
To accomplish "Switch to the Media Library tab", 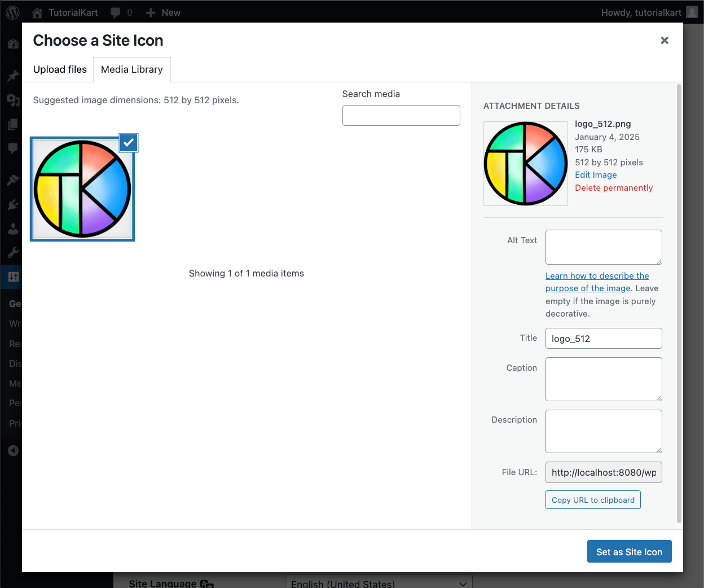I will [x=131, y=69].
